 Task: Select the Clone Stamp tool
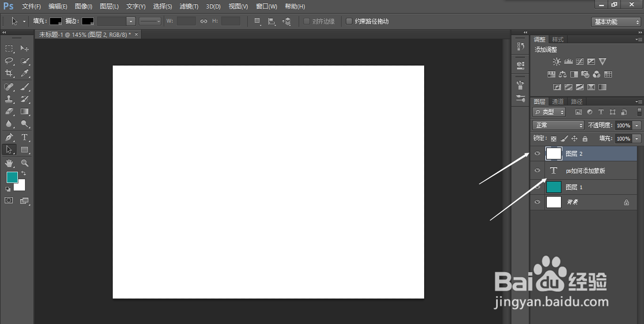point(9,99)
